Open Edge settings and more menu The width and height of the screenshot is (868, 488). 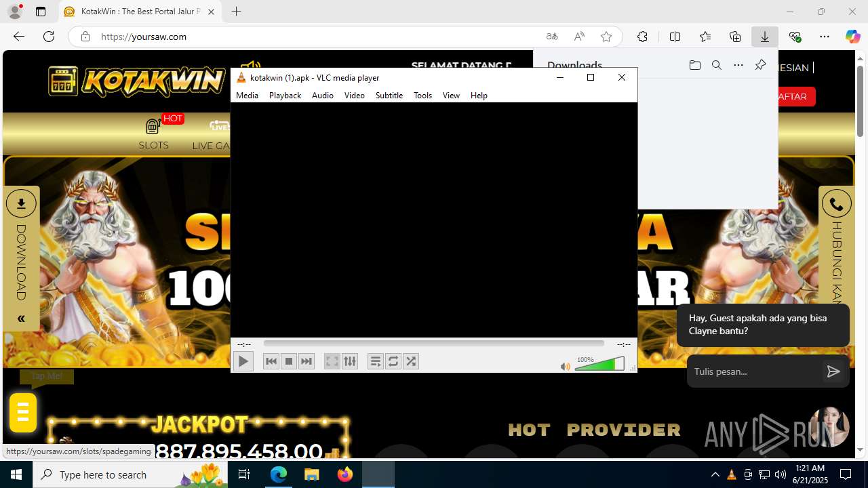[825, 37]
